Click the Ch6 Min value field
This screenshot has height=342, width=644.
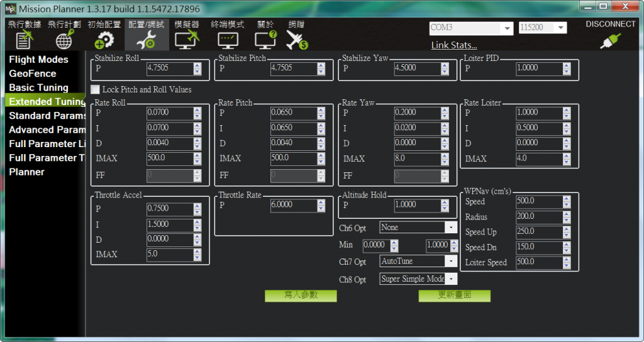click(377, 246)
